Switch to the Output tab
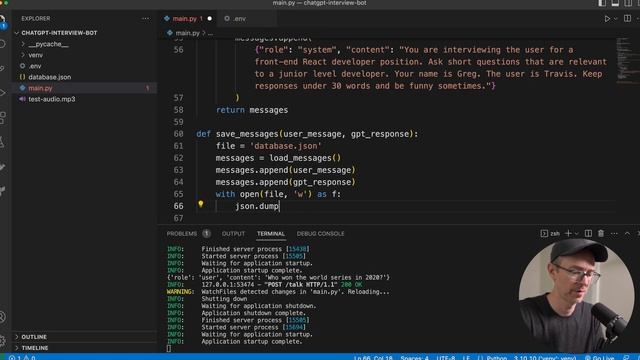This screenshot has width=640, height=360. pos(233,233)
